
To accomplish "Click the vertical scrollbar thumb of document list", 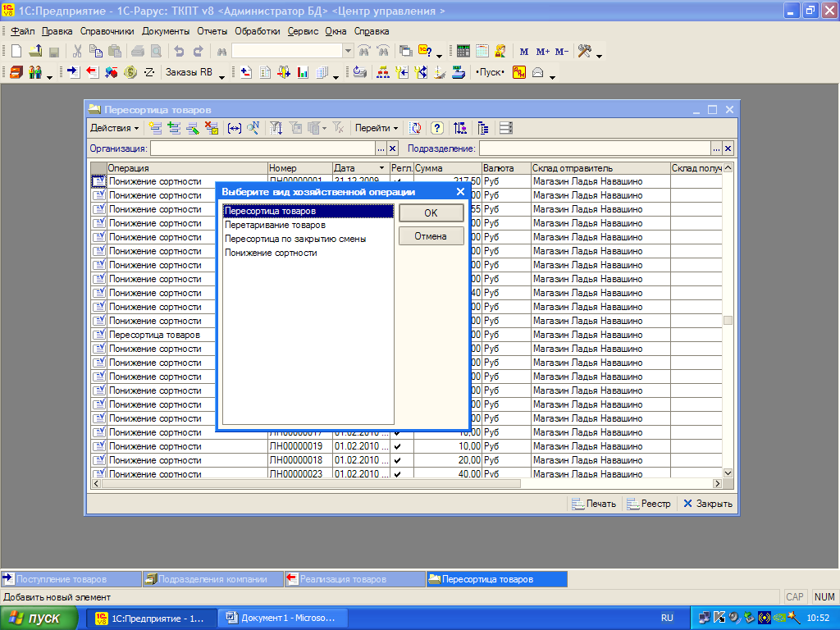I will [x=728, y=321].
